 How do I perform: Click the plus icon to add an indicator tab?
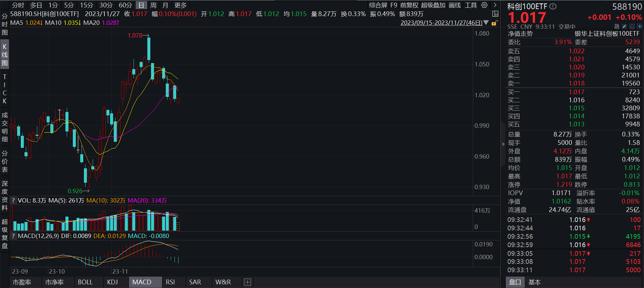[x=247, y=282]
